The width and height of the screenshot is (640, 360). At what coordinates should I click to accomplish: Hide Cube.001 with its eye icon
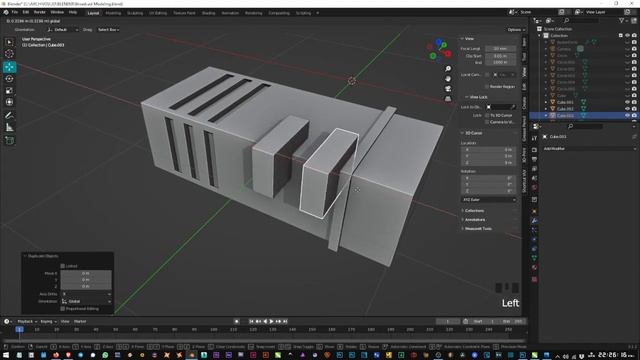click(627, 102)
